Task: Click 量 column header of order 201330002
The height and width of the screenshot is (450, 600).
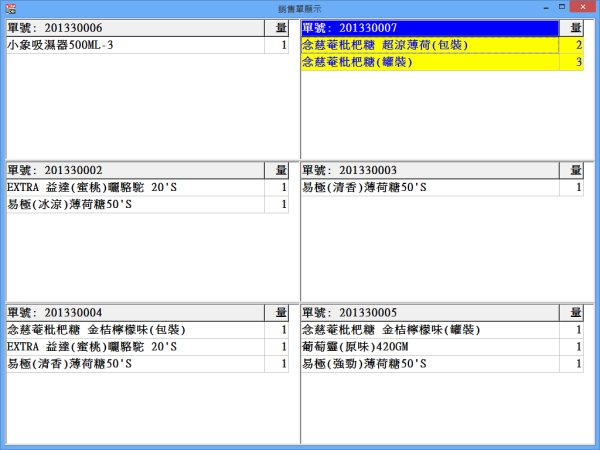Action: click(x=277, y=170)
